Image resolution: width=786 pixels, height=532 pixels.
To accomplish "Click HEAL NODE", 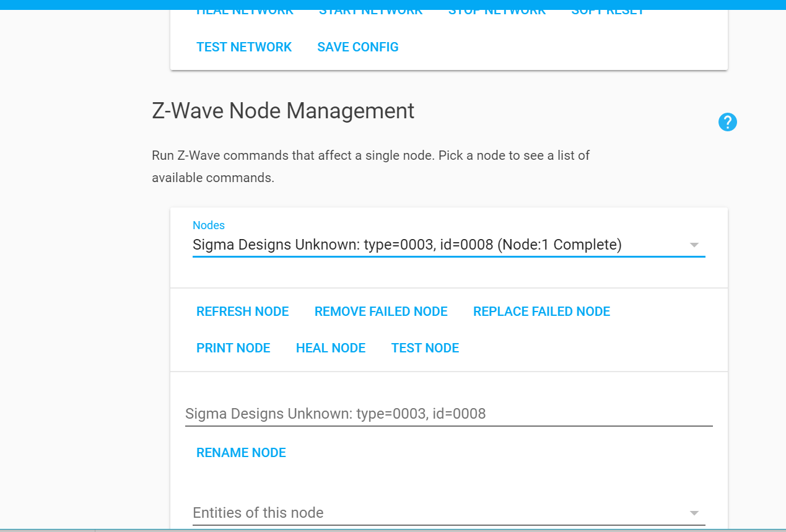I will click(331, 347).
